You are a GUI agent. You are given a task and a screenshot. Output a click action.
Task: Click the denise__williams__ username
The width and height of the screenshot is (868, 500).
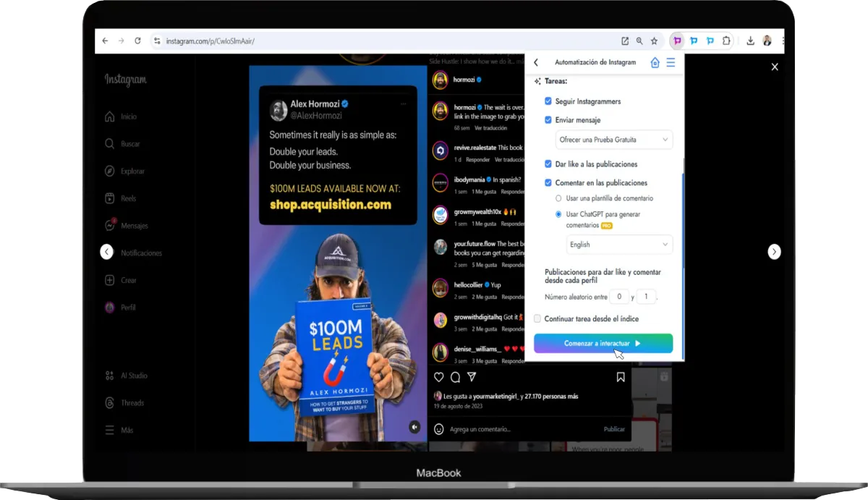tap(477, 349)
